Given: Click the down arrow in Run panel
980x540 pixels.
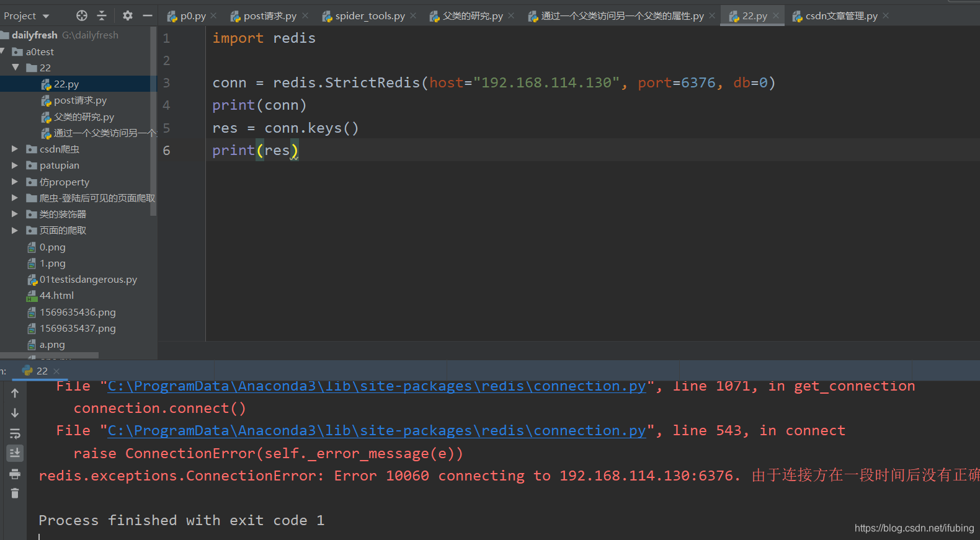Looking at the screenshot, I should (15, 413).
